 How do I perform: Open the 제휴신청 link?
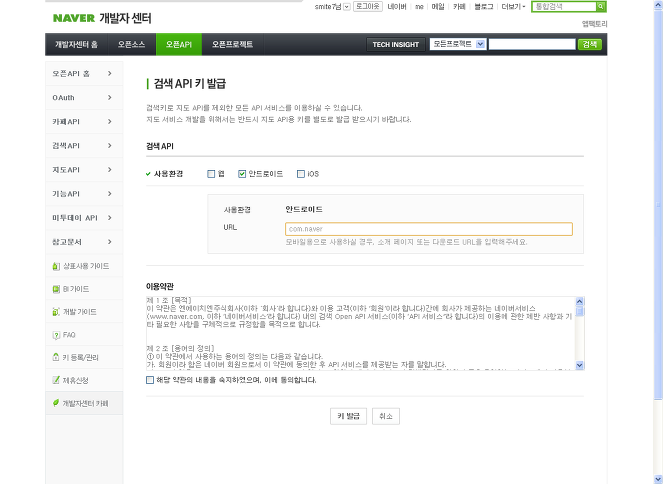pyautogui.click(x=76, y=380)
